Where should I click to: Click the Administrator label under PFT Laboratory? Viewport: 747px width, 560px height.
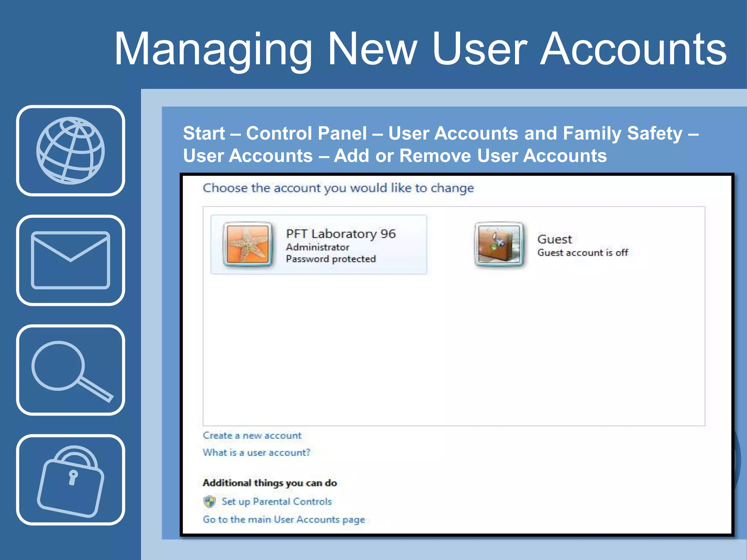(x=317, y=247)
